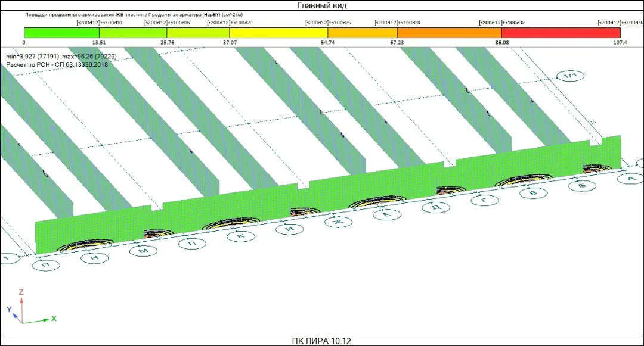
Task: Select the legend band between 54.74 and 67.23
Action: click(363, 33)
